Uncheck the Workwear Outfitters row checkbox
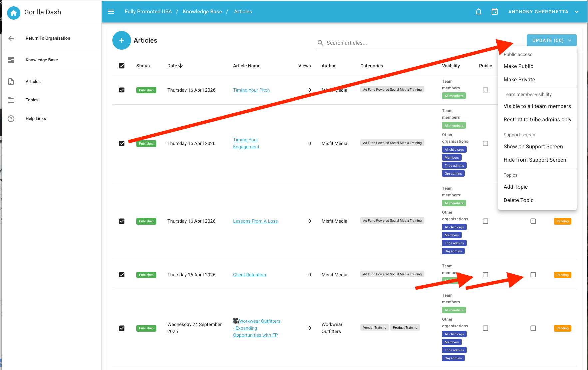Image resolution: width=588 pixels, height=370 pixels. [x=122, y=328]
